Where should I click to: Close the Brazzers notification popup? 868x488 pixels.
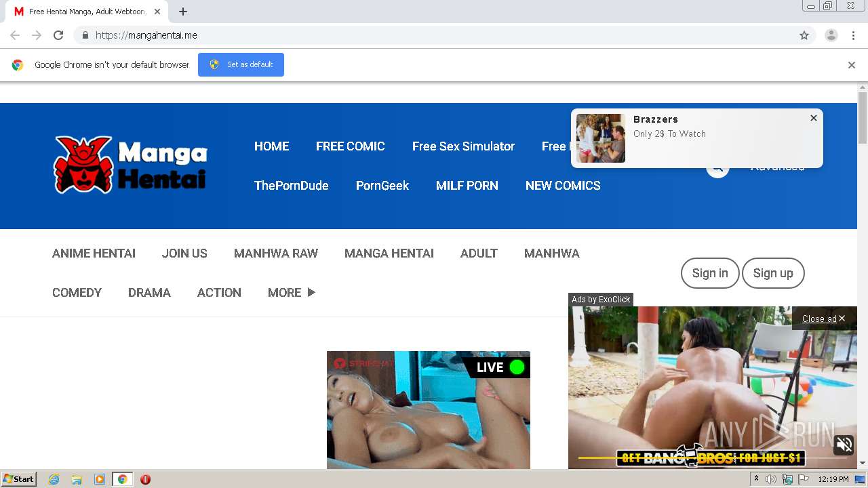(814, 118)
